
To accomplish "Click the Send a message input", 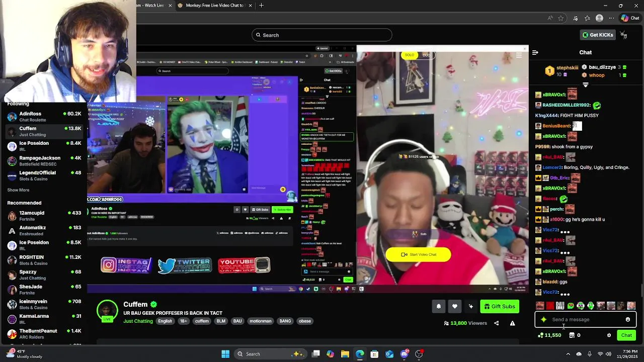I will pos(585,320).
